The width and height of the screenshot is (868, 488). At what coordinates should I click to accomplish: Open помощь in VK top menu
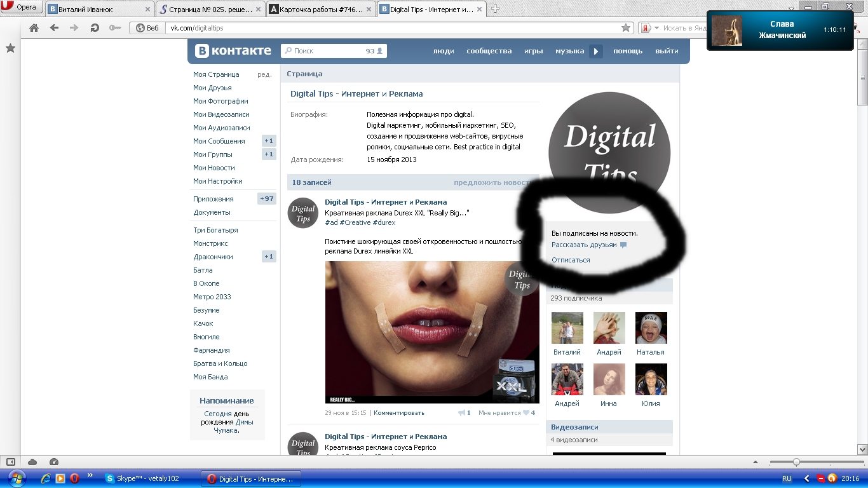[628, 51]
